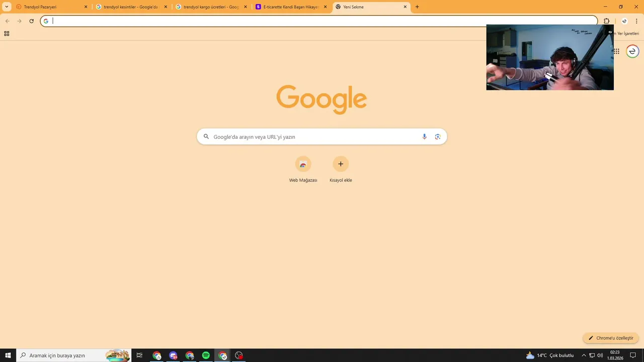This screenshot has height=362, width=644.
Task: Open the Chrome profile icon in toolbar
Action: pyautogui.click(x=624, y=21)
